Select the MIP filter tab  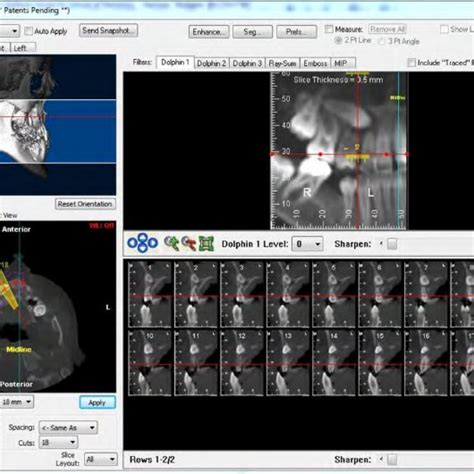(343, 63)
